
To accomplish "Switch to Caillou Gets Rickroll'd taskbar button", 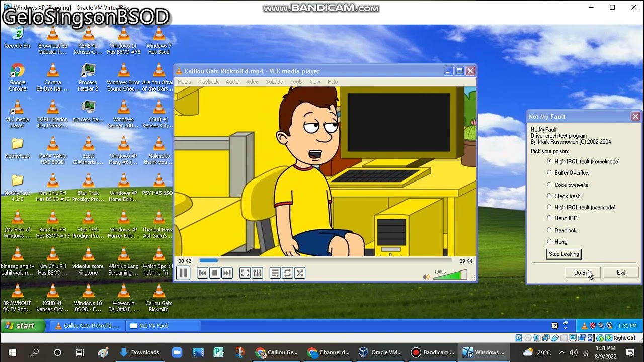I will tap(88, 326).
